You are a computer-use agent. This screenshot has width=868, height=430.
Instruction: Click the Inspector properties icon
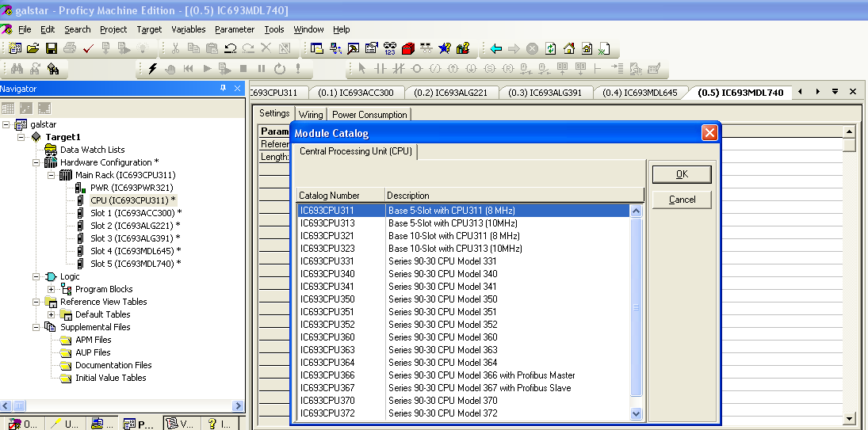pos(372,48)
